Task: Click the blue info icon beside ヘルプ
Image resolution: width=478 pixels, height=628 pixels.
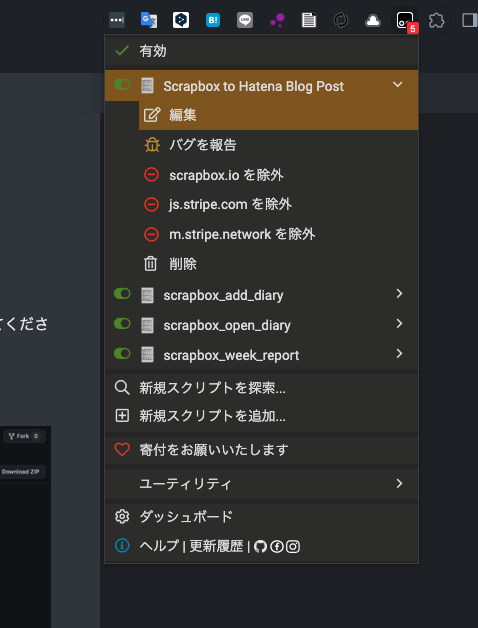Action: [x=122, y=545]
